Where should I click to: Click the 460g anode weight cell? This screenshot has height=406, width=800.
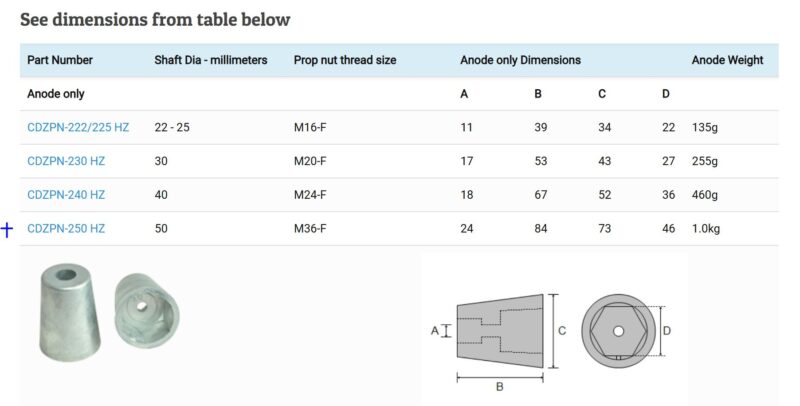pos(705,195)
